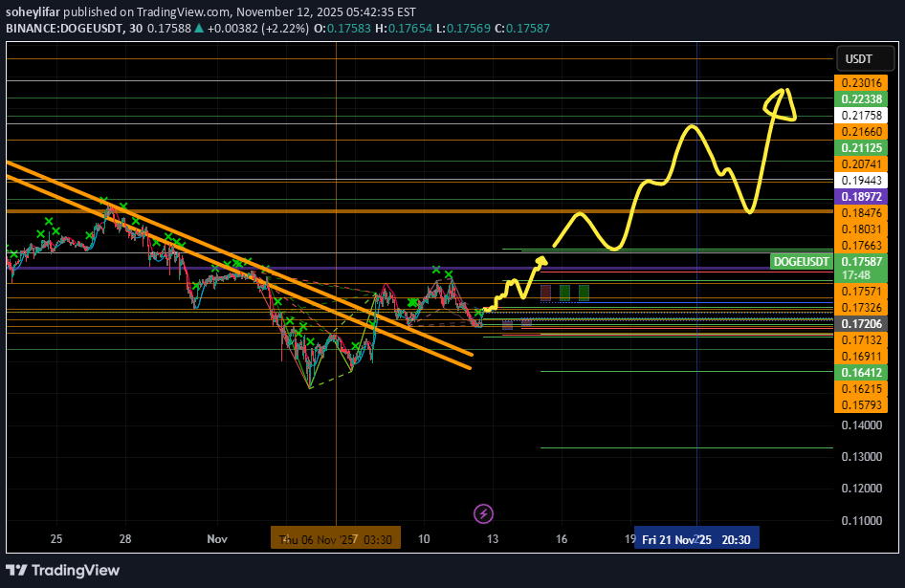Select the orange 0.23016 price label

[x=861, y=83]
